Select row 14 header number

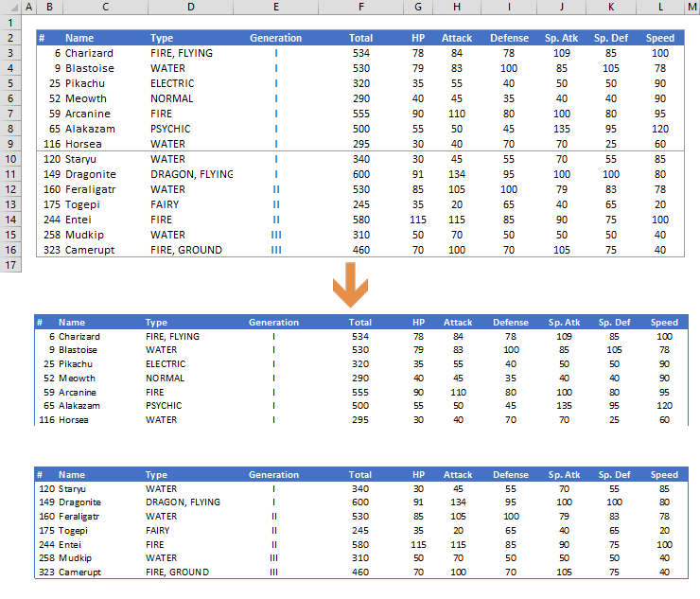[x=10, y=220]
